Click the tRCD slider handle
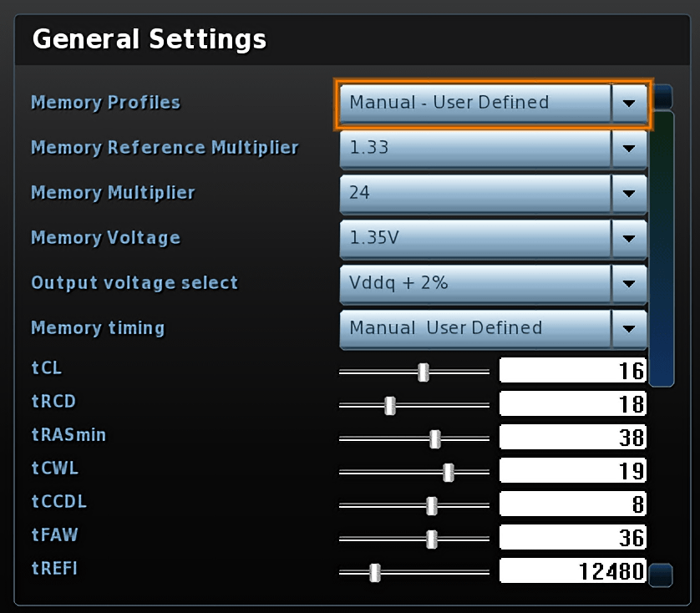 [390, 405]
